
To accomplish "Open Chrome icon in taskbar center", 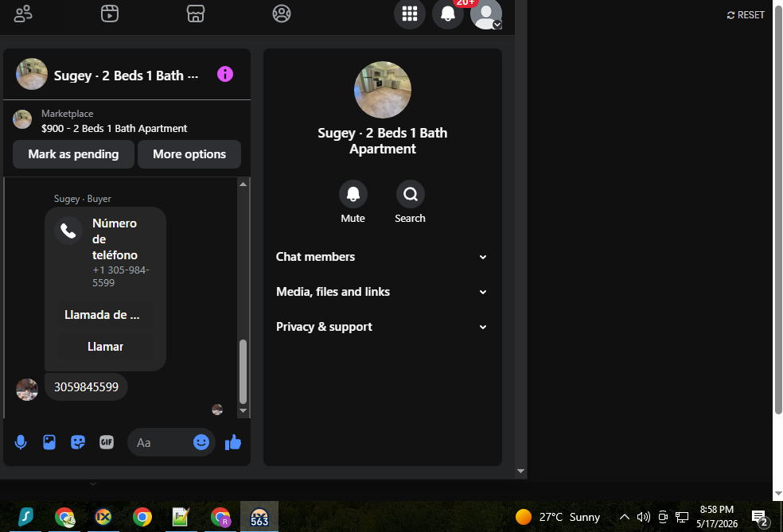I will tap(142, 517).
